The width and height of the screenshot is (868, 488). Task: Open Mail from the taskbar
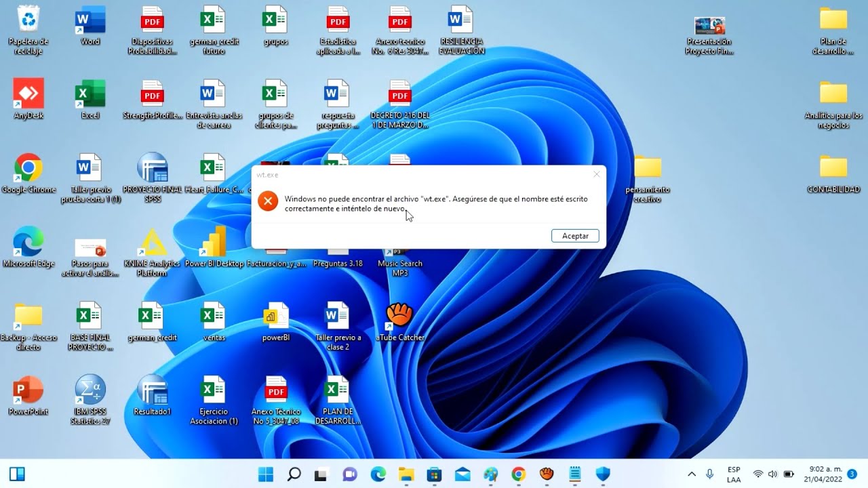coord(462,474)
